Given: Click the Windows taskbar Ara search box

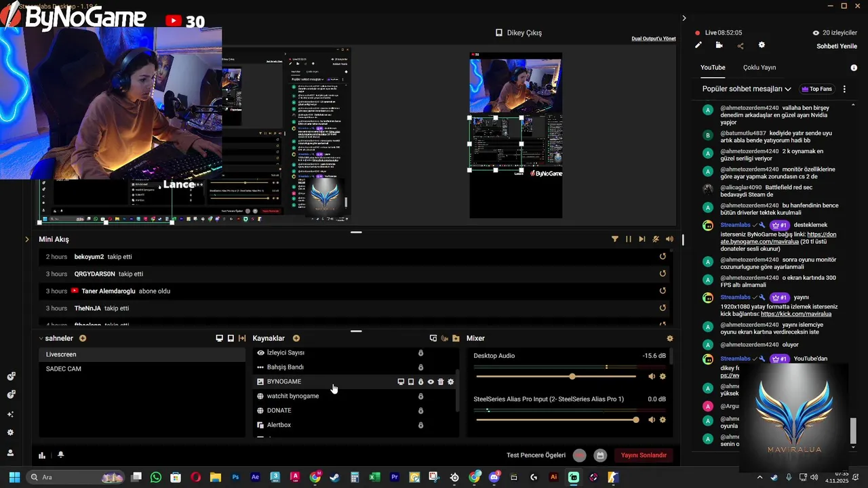Looking at the screenshot, I should [x=75, y=477].
